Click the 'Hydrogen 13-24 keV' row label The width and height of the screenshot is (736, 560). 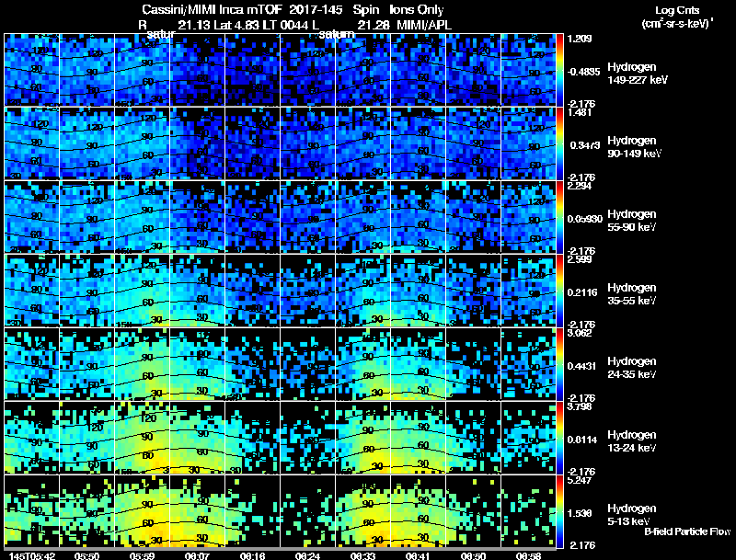632,441
